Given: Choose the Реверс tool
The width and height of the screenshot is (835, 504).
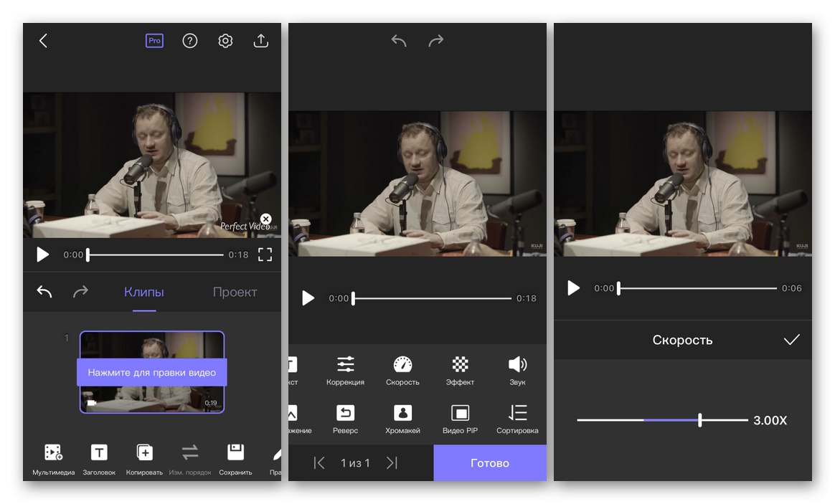Looking at the screenshot, I should (345, 419).
